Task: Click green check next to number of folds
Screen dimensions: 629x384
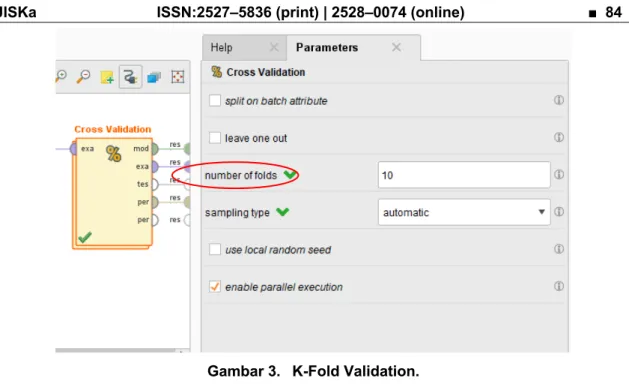Action: tap(290, 175)
